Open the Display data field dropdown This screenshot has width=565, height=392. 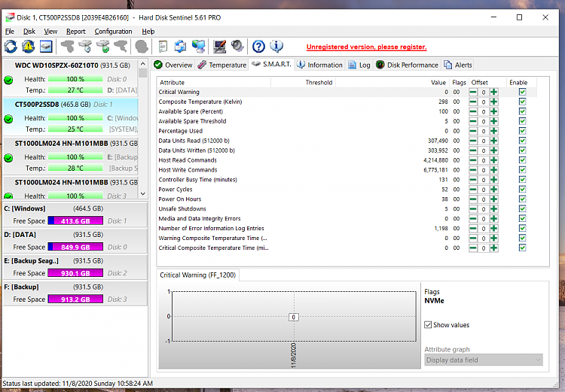483,360
